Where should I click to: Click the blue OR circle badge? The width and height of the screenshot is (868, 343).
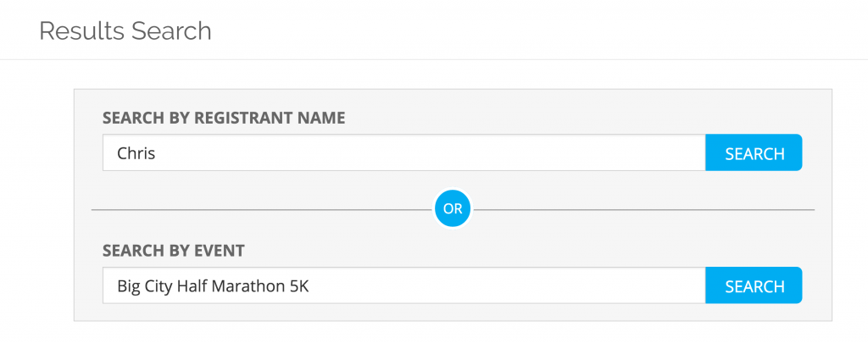point(453,208)
